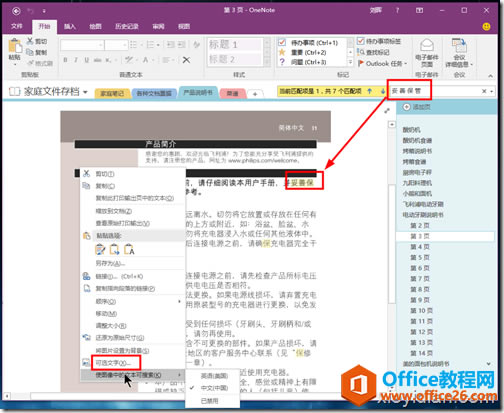Switch to the 插入 ribbon tab
The width and height of the screenshot is (504, 413).
click(70, 26)
